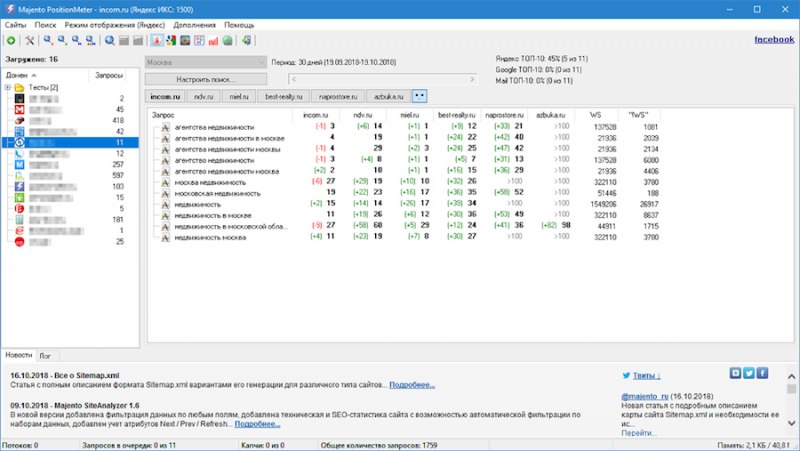
Task: Sort by the Запросы column header
Action: [x=109, y=76]
